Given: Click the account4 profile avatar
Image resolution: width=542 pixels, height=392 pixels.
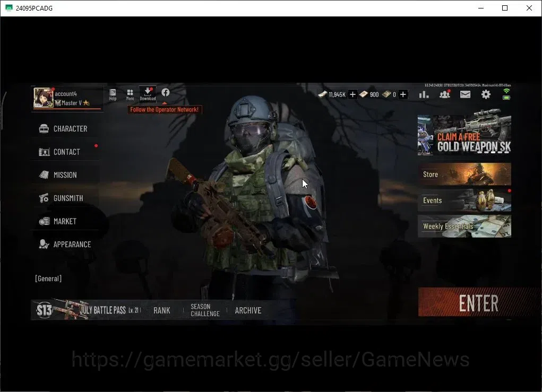Looking at the screenshot, I should coord(43,98).
